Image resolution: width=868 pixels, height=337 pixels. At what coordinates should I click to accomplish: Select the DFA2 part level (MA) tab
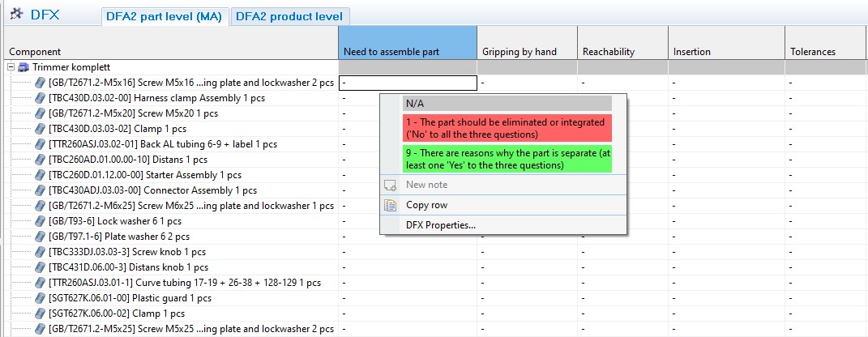click(x=164, y=16)
